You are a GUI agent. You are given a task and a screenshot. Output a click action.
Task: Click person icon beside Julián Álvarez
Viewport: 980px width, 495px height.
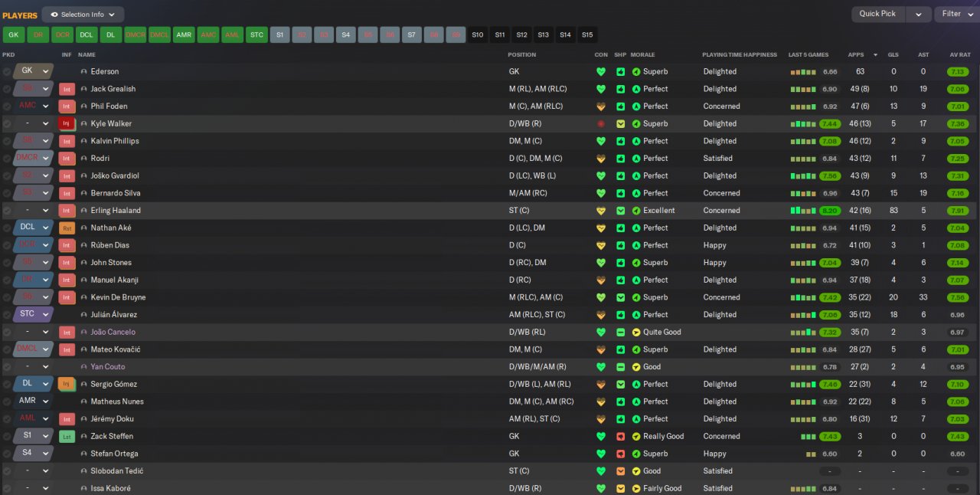[x=84, y=315]
